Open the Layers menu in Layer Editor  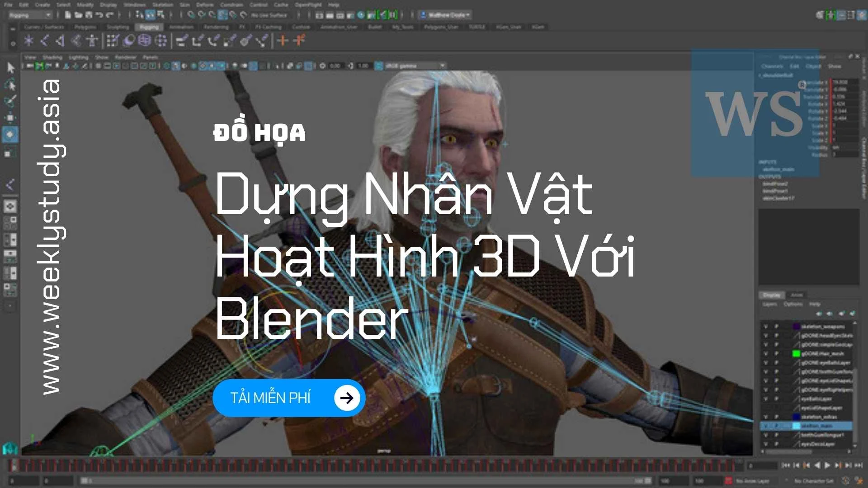click(769, 304)
